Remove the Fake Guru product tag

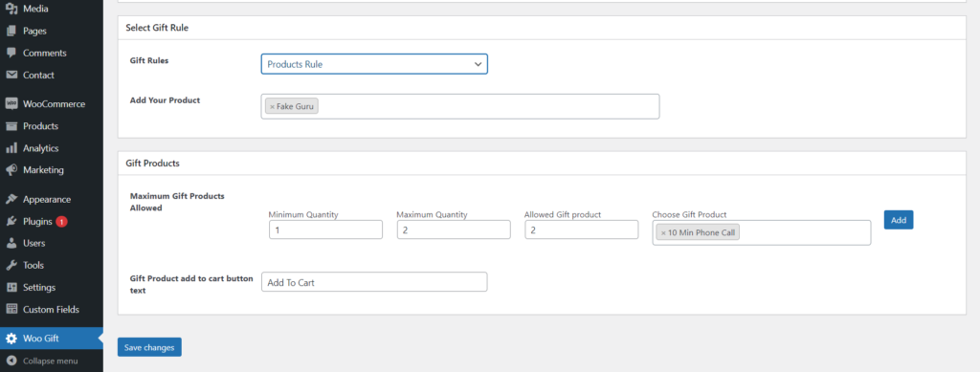272,107
